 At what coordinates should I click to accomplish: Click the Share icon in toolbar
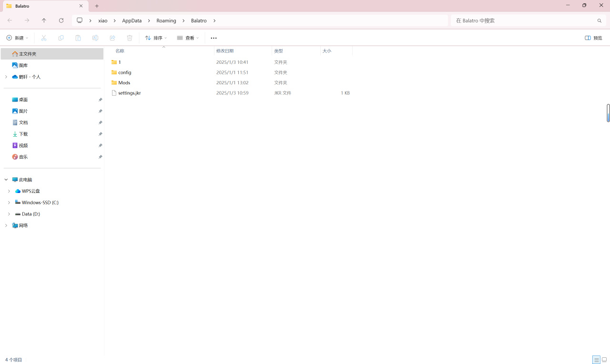112,38
